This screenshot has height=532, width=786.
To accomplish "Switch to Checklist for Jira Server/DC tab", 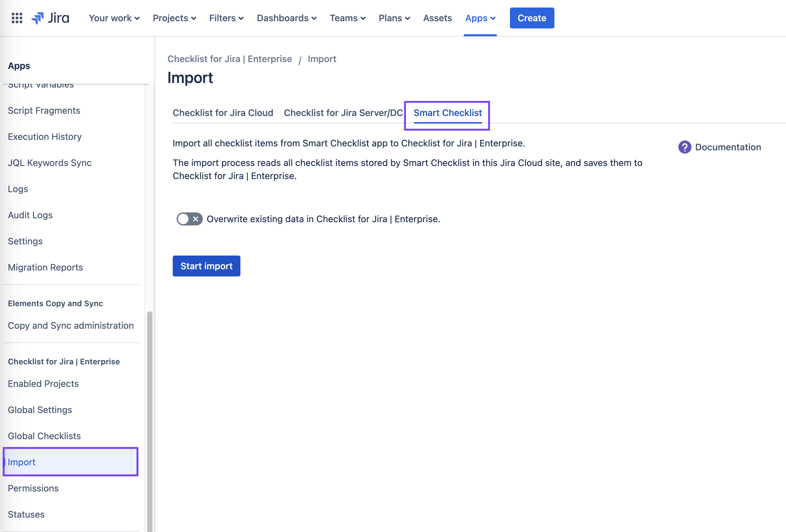I will tap(343, 113).
